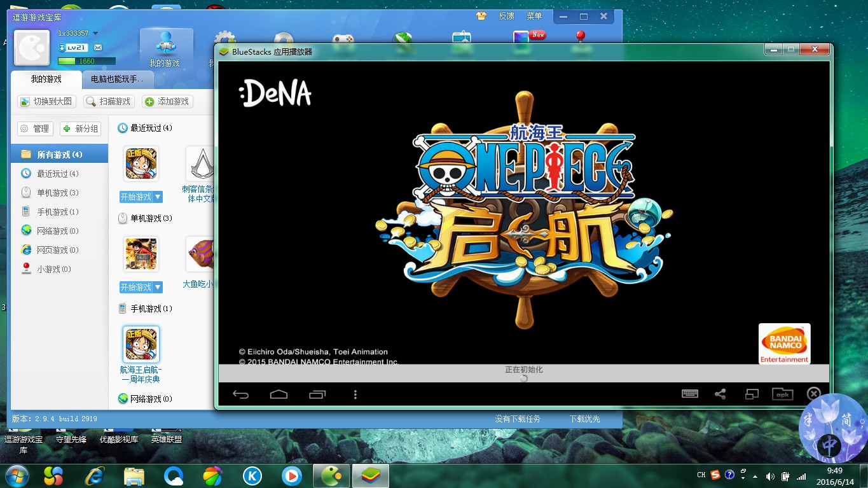Open dropdown arrow beside 开始游戏 under 单机游戏
Image resolution: width=868 pixels, height=488 pixels.
click(x=158, y=288)
